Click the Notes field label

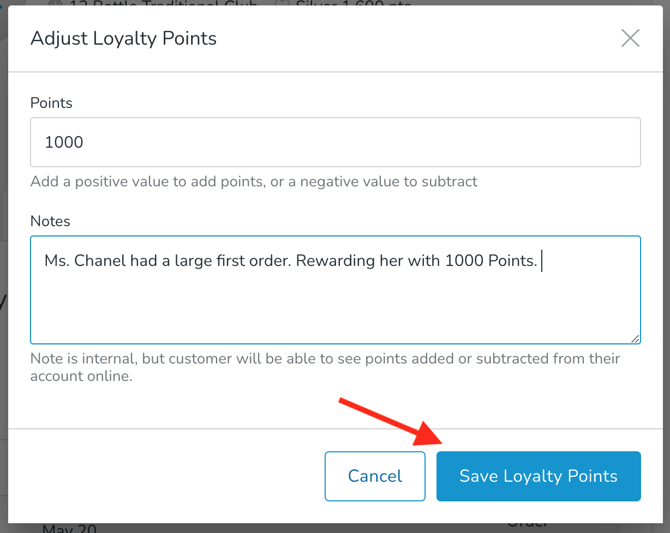click(50, 221)
